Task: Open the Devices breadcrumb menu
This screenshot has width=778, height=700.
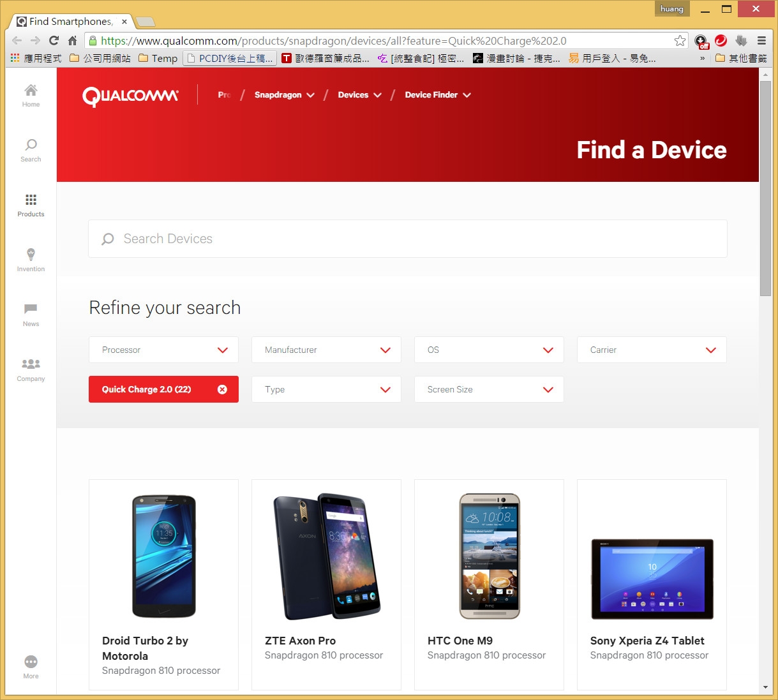Action: pyautogui.click(x=360, y=95)
